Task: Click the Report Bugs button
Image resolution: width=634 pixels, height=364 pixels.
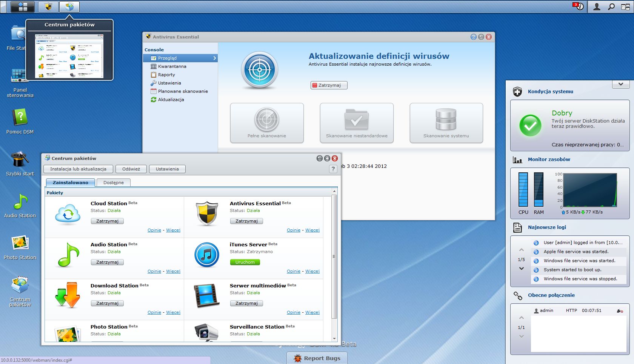Action: 317,358
